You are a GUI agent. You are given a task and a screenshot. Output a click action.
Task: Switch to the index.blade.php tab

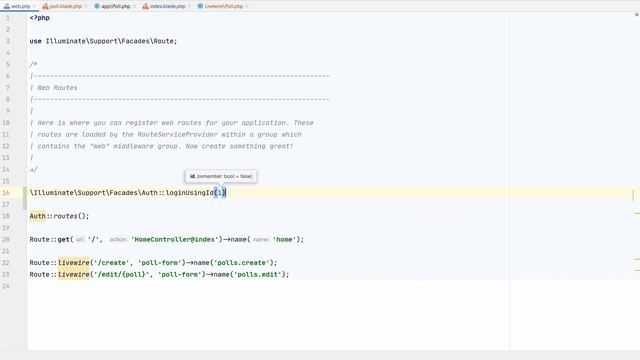point(167,6)
